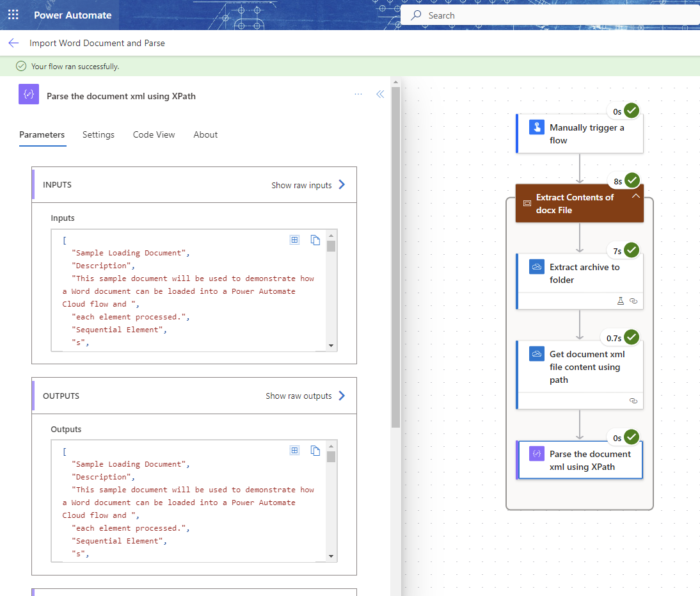Image resolution: width=700 pixels, height=596 pixels.
Task: Copy the Outputs content to clipboard
Action: (315, 450)
